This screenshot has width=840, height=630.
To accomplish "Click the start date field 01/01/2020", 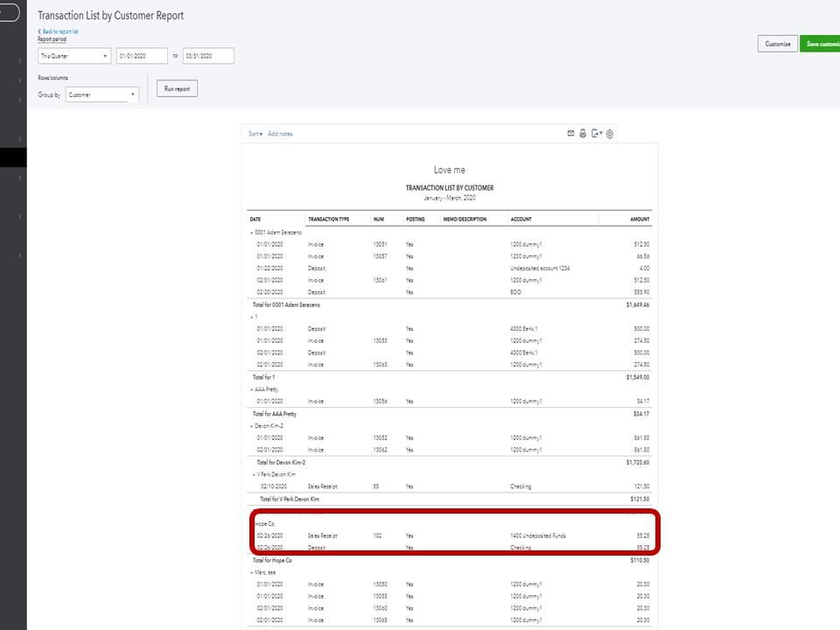I will 142,56.
